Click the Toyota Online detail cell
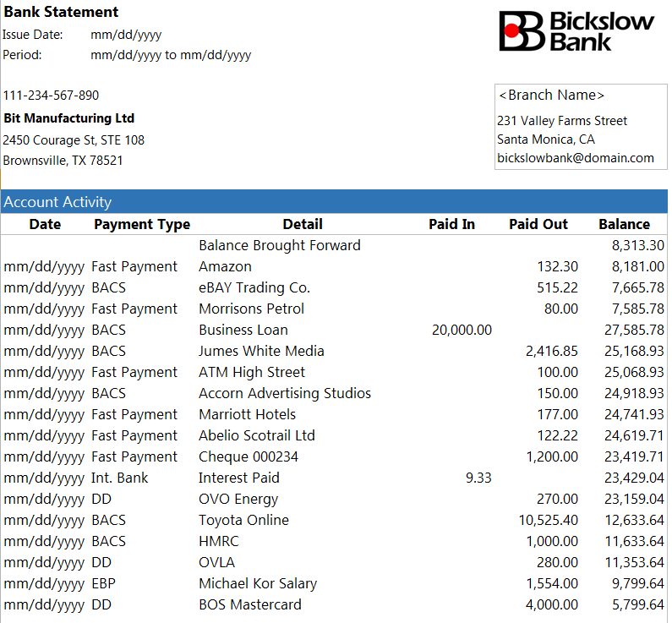672x623 pixels. (243, 520)
